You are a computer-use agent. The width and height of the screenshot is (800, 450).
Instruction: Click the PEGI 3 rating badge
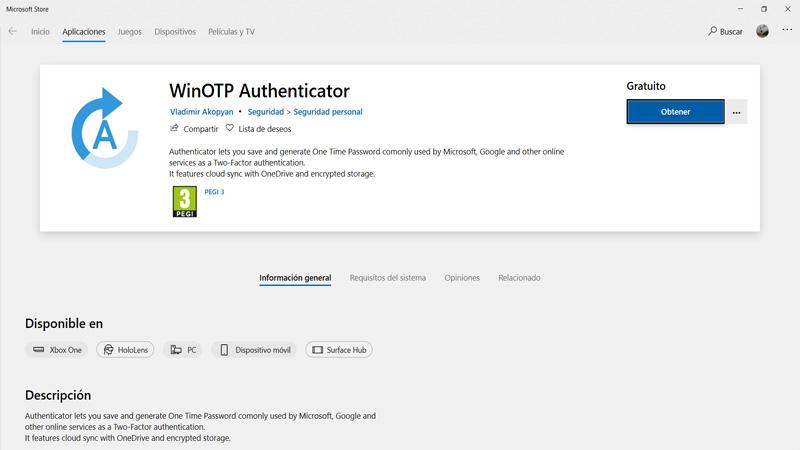(x=185, y=202)
